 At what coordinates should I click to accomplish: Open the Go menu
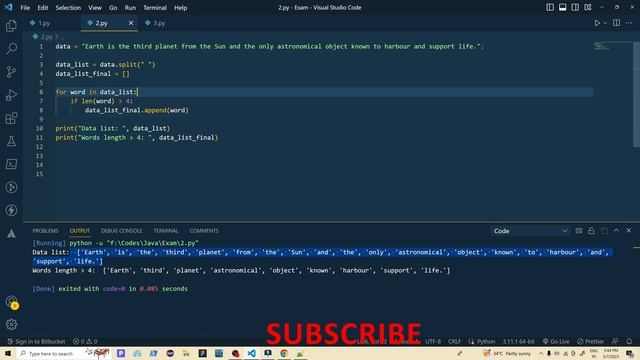point(113,7)
